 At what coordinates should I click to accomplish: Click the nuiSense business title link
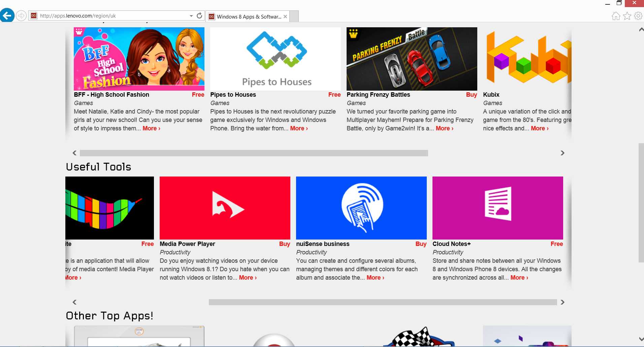[323, 244]
